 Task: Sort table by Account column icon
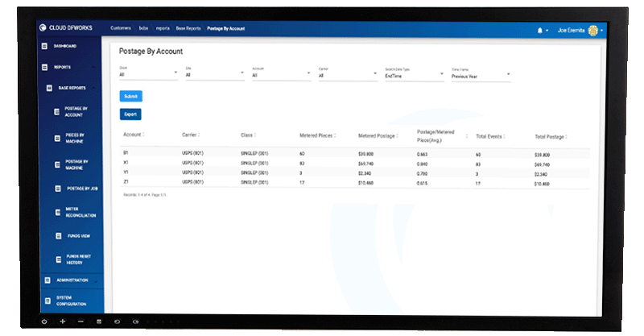point(143,135)
